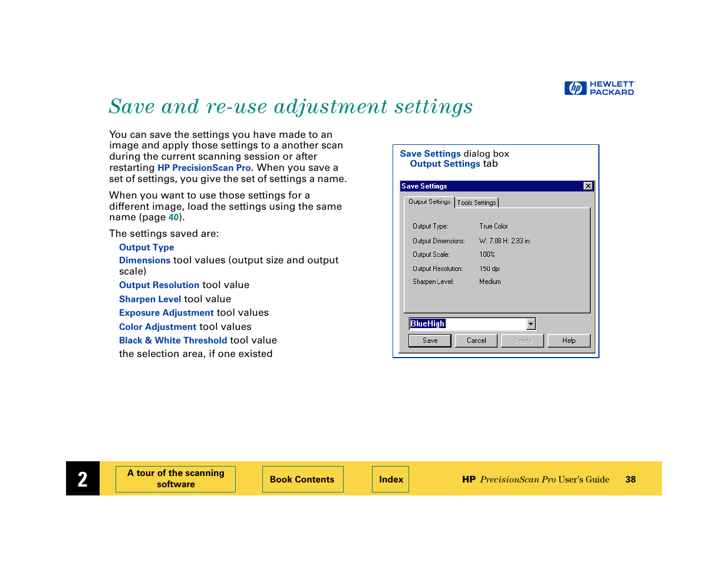The width and height of the screenshot is (728, 562).
Task: Click the 'Medium' sharpen level value
Action: pyautogui.click(x=490, y=282)
